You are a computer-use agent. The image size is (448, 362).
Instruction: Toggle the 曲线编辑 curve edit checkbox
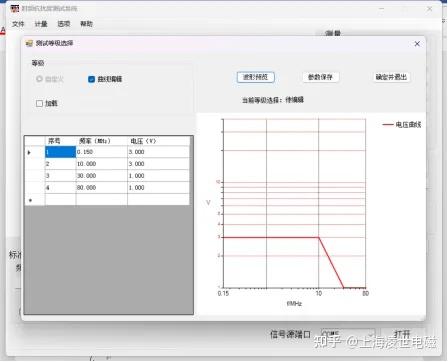pyautogui.click(x=91, y=79)
